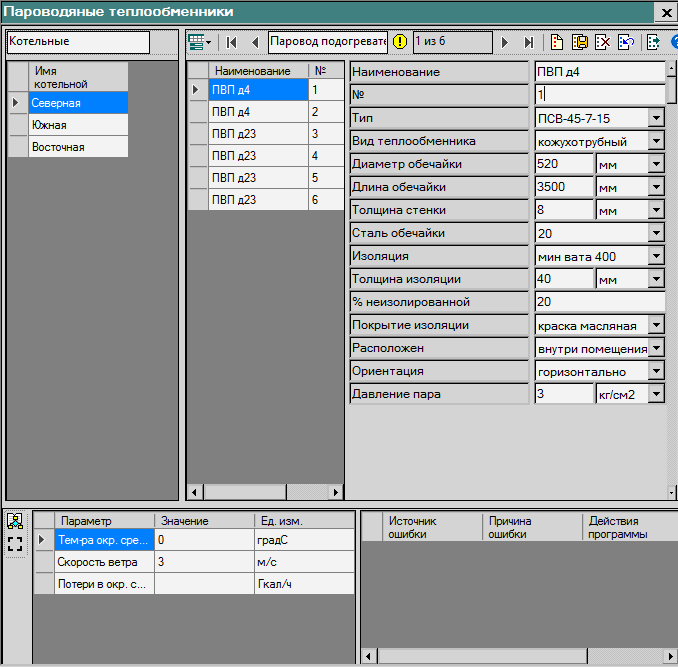This screenshot has height=667, width=678.
Task: Click previous record arrow
Action: 255,42
